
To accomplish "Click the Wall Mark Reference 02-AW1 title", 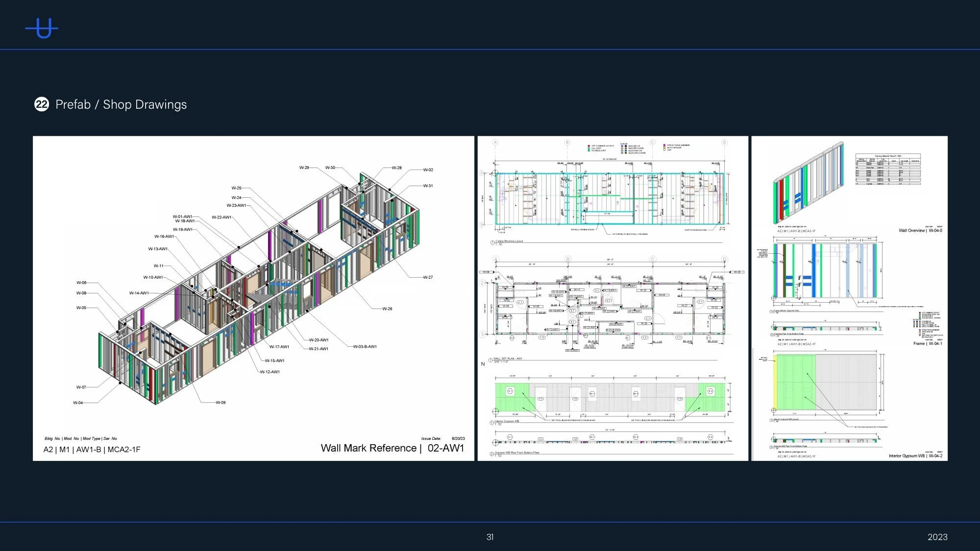I will tap(392, 448).
